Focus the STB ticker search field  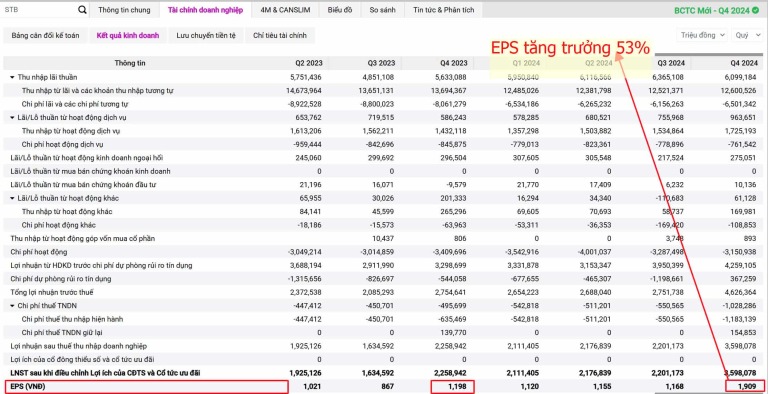point(40,10)
